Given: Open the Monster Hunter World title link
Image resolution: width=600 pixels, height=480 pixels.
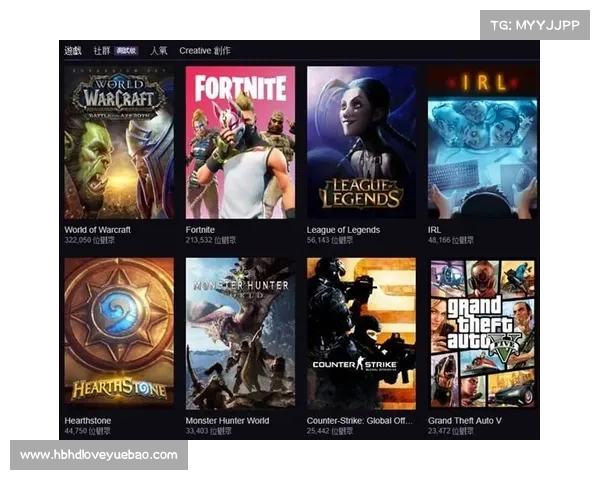Looking at the screenshot, I should (227, 420).
